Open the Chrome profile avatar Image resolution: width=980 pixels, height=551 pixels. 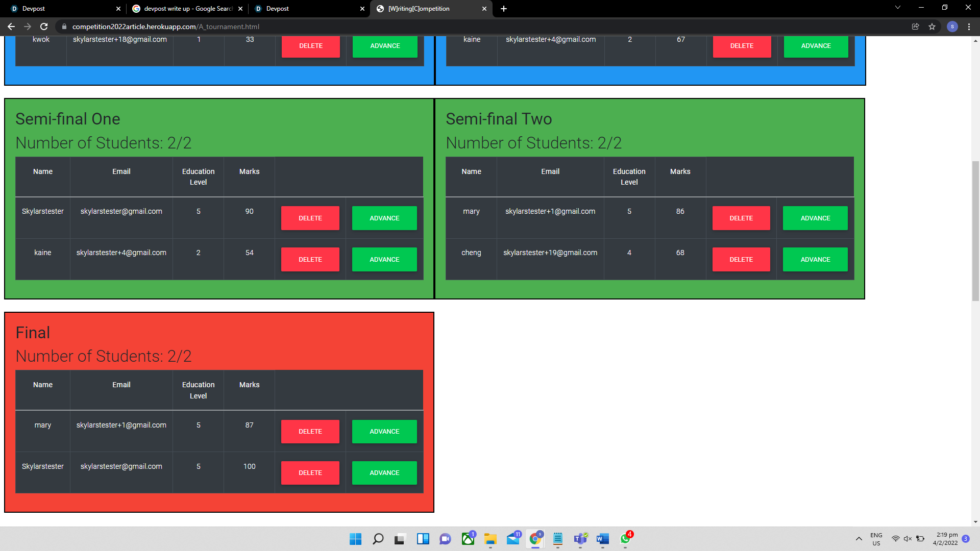(x=952, y=27)
